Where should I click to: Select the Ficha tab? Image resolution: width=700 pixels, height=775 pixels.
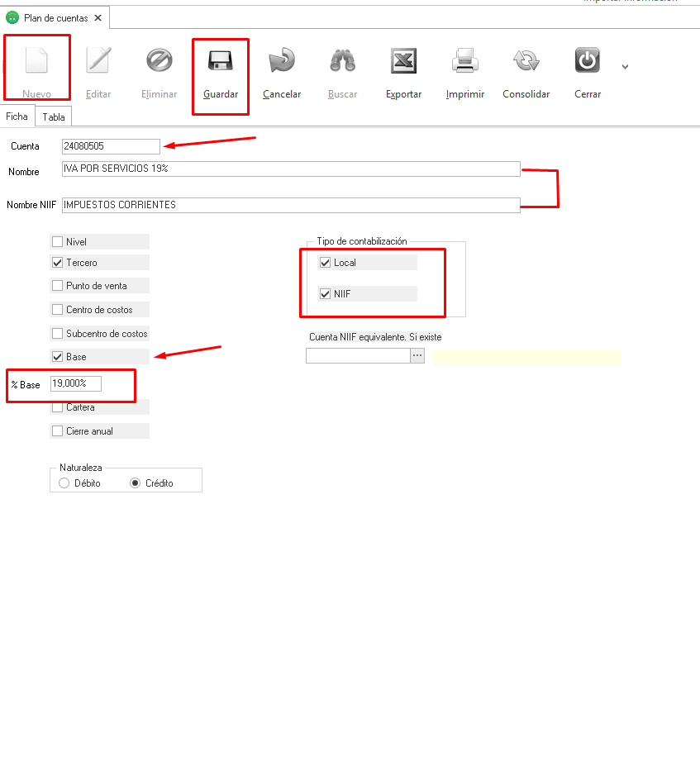pos(17,116)
